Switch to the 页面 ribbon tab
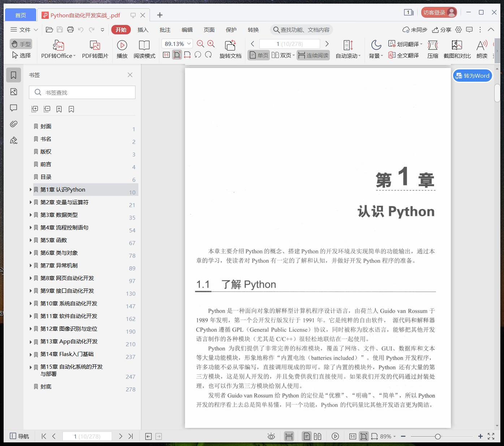This screenshot has width=504, height=446. [209, 30]
